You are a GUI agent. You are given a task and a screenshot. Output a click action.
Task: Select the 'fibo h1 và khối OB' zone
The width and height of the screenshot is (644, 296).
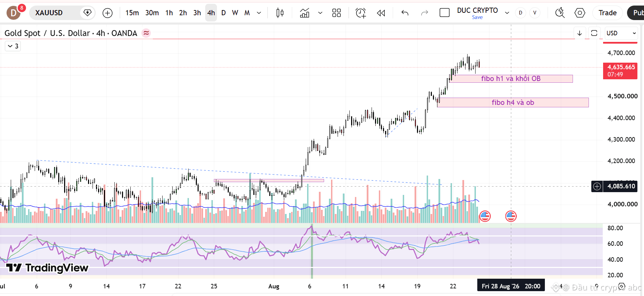(x=512, y=79)
